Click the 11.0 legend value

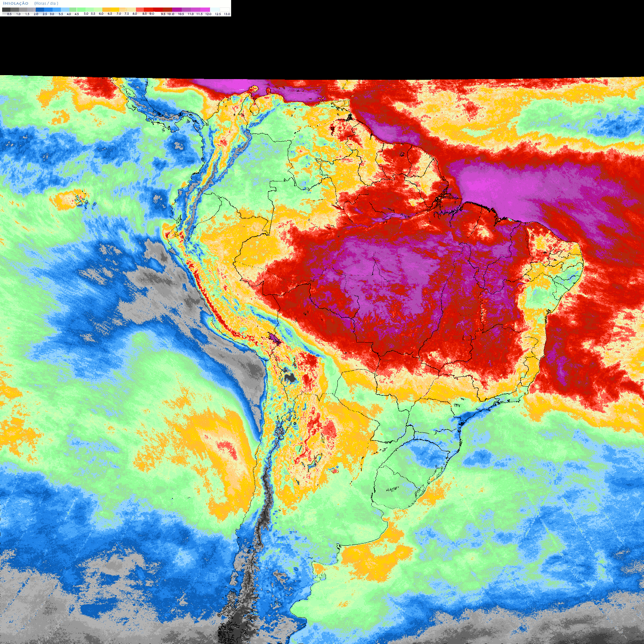pyautogui.click(x=191, y=14)
